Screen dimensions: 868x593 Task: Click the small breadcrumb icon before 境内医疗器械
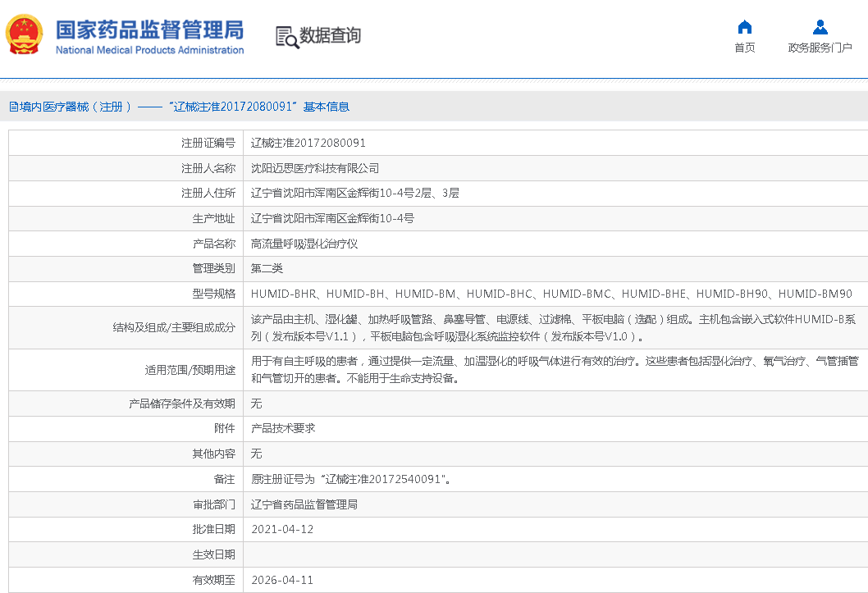click(13, 107)
